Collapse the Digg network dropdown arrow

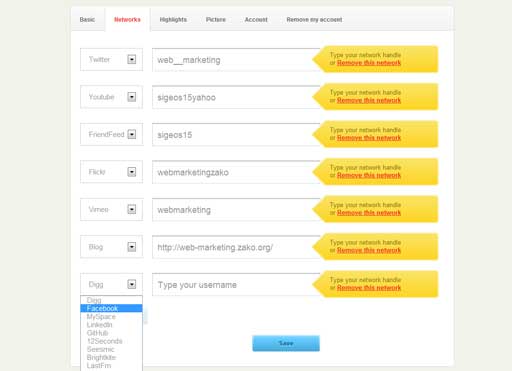132,284
